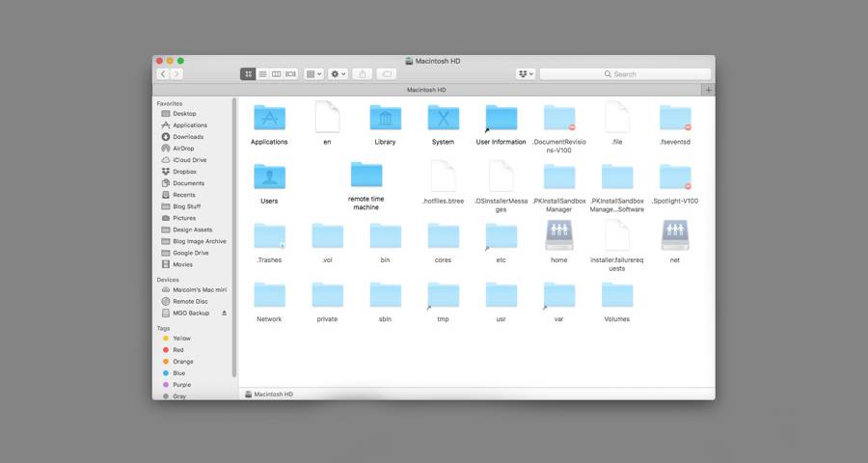The height and width of the screenshot is (463, 868).
Task: Select the sbin folder
Action: point(385,294)
